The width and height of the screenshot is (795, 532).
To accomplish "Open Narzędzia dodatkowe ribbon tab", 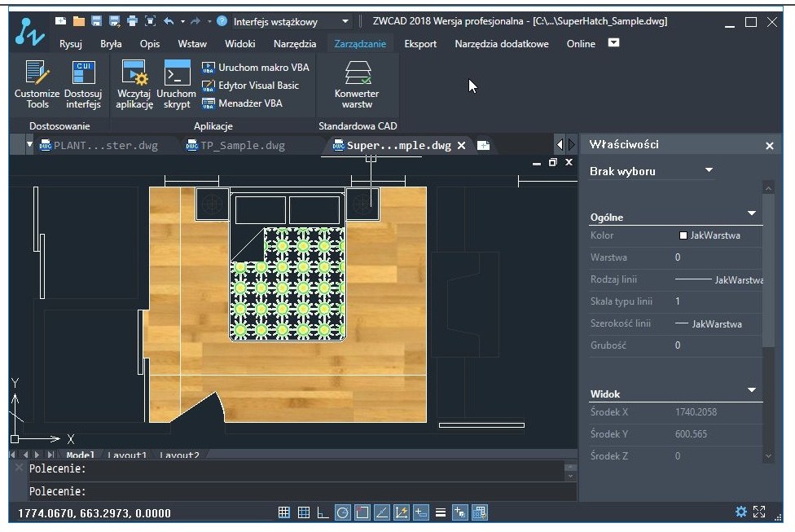I will pyautogui.click(x=502, y=44).
